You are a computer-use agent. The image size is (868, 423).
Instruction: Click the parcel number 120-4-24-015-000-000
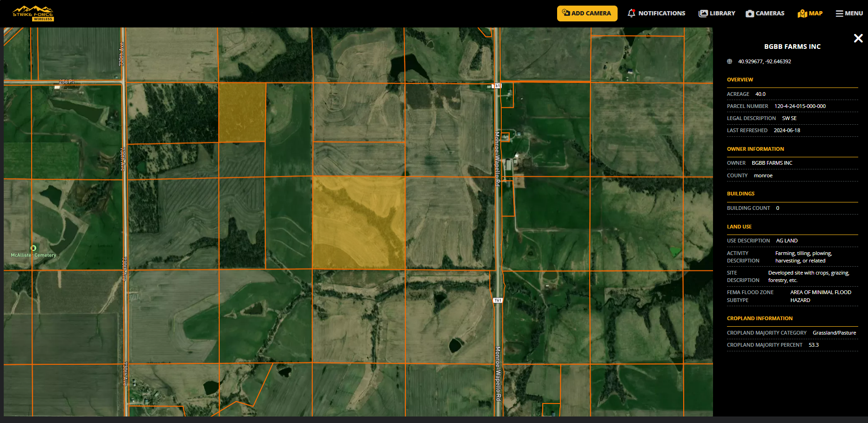click(x=800, y=106)
